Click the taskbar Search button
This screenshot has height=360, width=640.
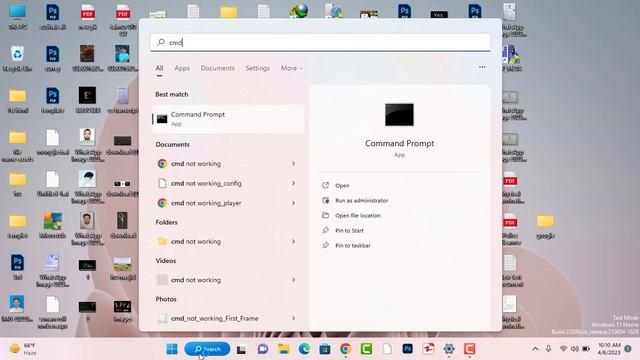coord(207,349)
